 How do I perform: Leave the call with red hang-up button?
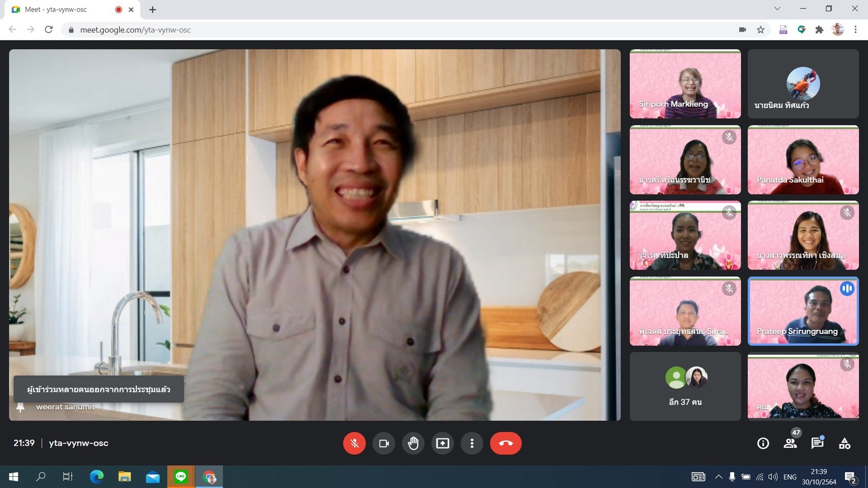pos(506,443)
